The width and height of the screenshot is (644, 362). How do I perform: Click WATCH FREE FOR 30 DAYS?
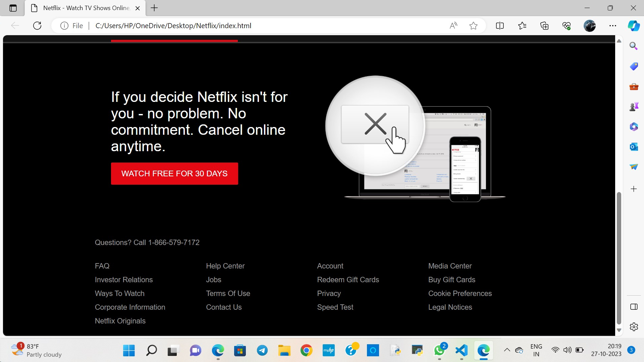pyautogui.click(x=174, y=173)
